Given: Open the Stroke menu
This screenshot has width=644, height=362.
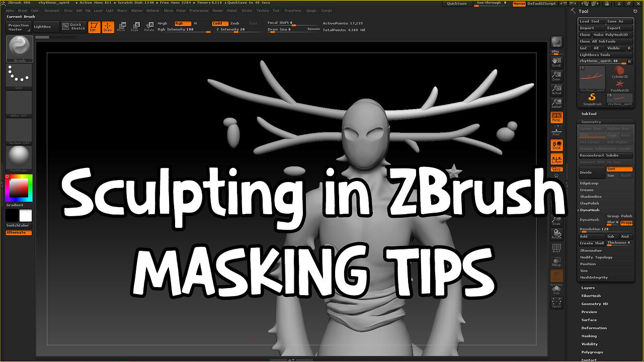Looking at the screenshot, I should pos(247,11).
